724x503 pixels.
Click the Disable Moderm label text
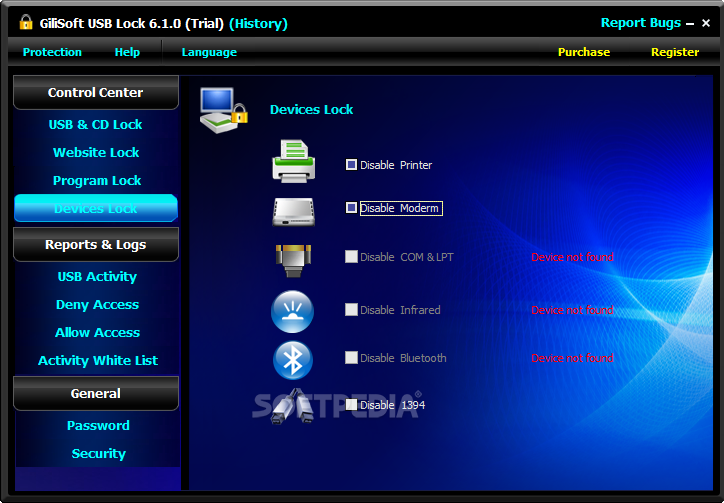400,208
